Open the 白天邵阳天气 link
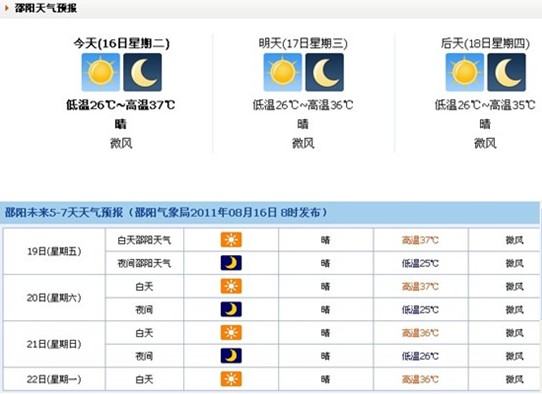The image size is (542, 394). pos(144,240)
